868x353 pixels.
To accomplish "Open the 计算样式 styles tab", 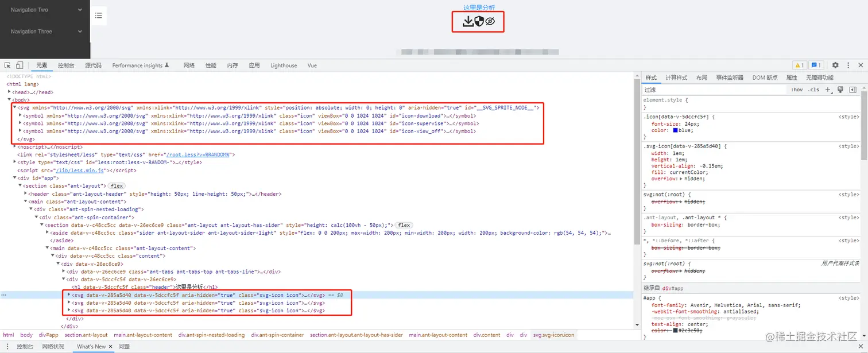I will click(x=676, y=77).
